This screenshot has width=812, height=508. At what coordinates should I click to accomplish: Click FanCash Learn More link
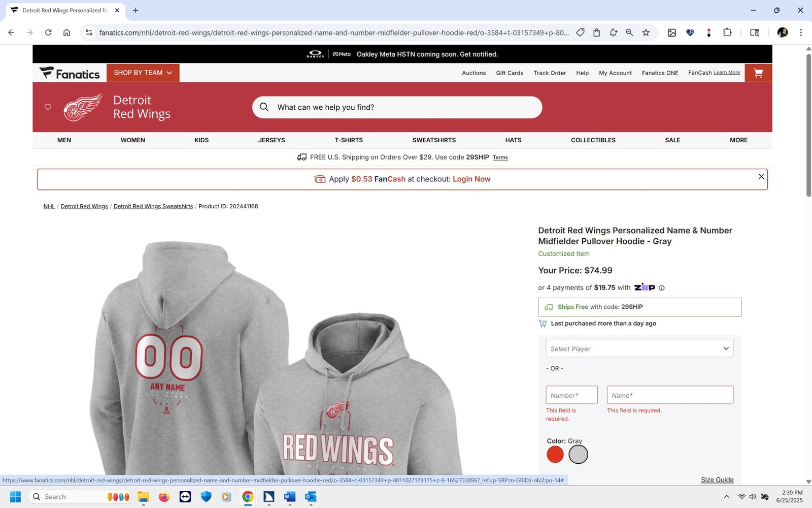727,73
